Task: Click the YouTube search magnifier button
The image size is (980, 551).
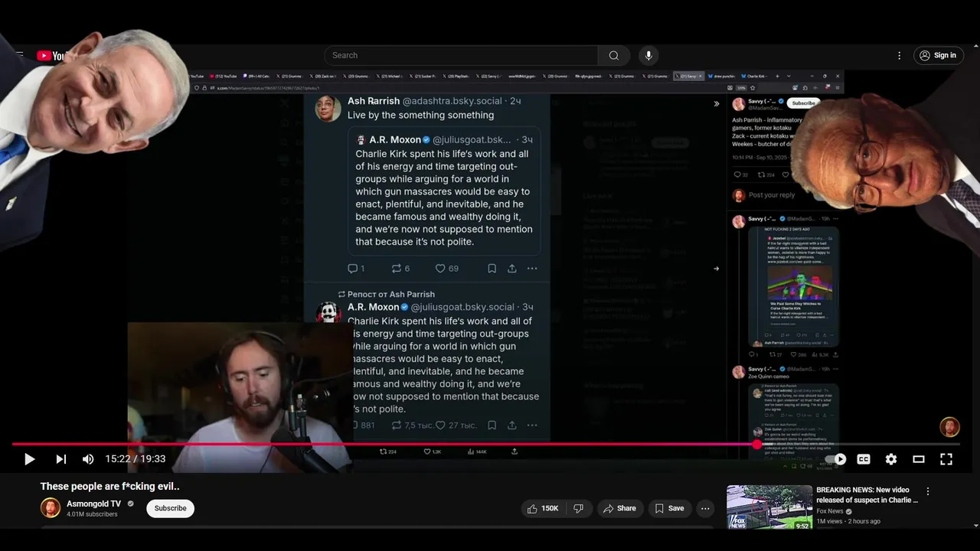Action: click(613, 55)
